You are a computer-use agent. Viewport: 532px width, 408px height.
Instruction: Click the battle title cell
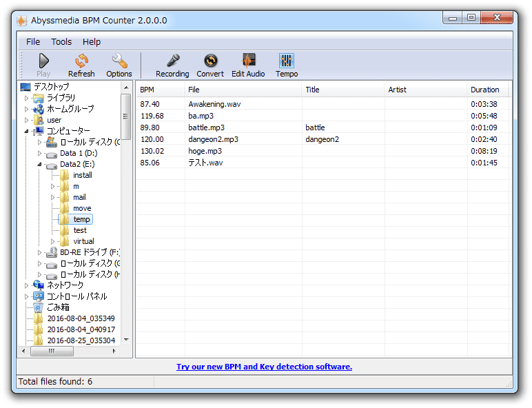click(315, 127)
